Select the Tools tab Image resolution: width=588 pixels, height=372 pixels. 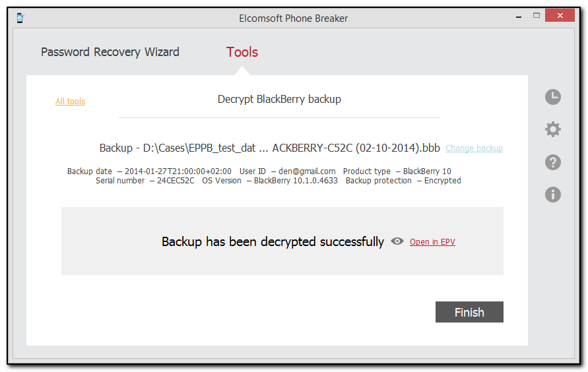point(242,52)
